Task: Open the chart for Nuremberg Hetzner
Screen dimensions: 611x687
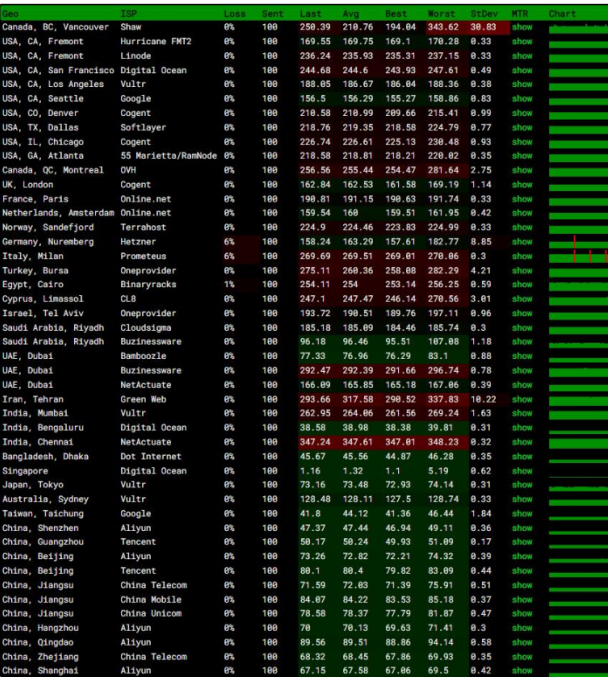Action: pos(578,242)
